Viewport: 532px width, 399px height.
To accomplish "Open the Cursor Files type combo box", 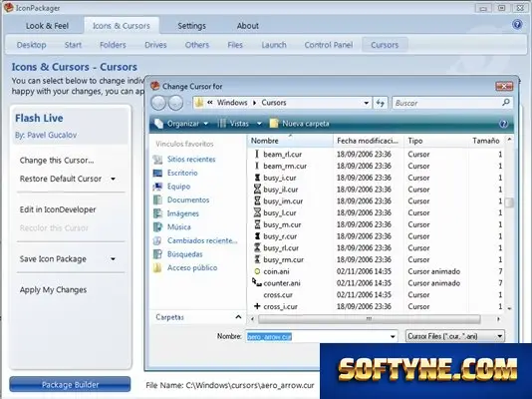I will coord(455,336).
